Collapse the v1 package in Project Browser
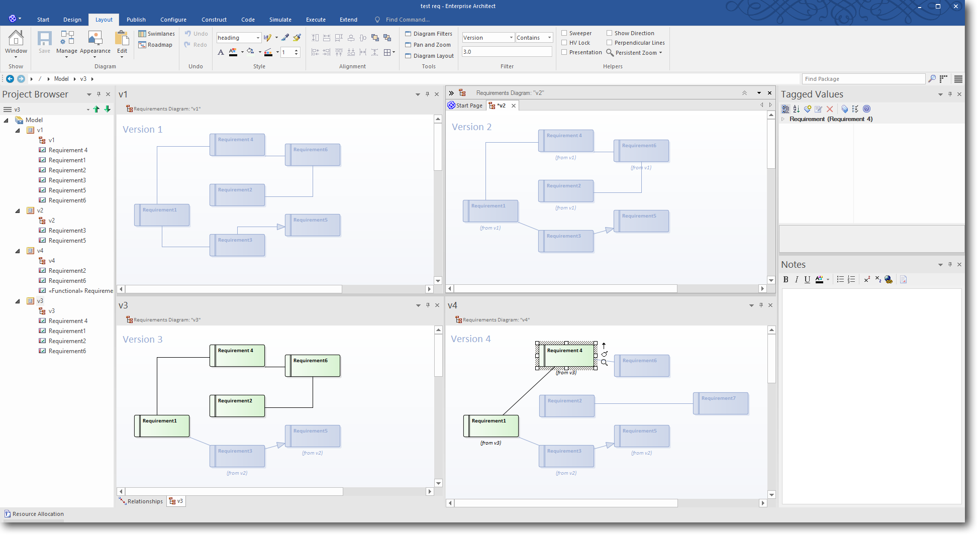 click(18, 130)
